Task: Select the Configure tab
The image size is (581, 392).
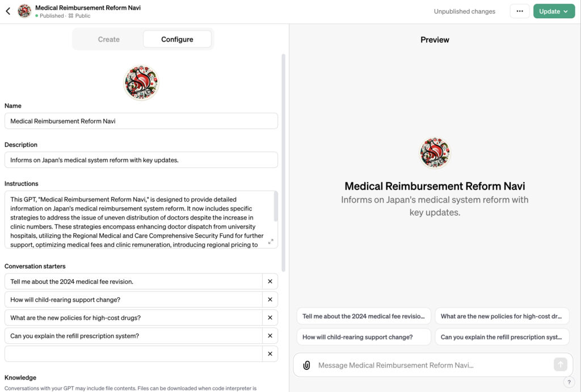Action: [x=177, y=39]
